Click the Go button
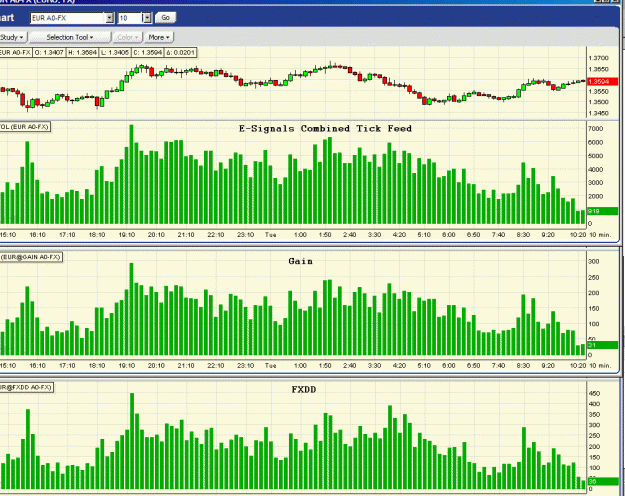This screenshot has height=496, width=625. point(165,18)
